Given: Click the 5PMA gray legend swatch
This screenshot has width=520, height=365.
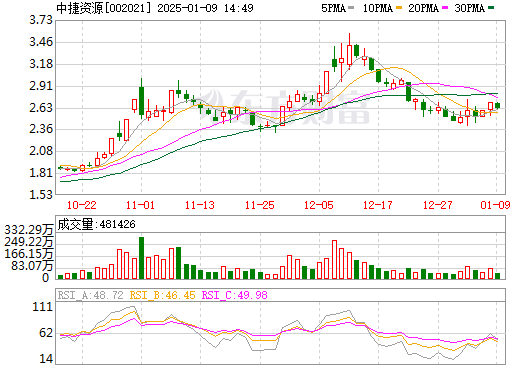Looking at the screenshot, I should pos(351,8).
